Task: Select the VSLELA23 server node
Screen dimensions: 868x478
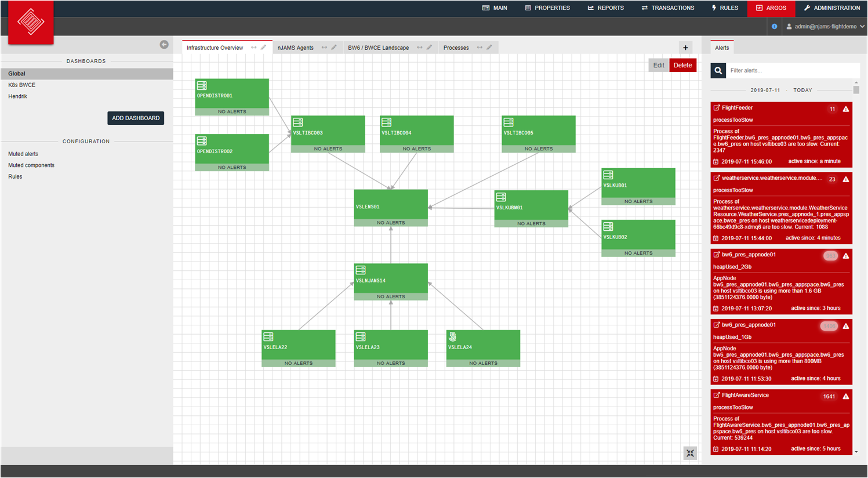Action: [x=391, y=349]
